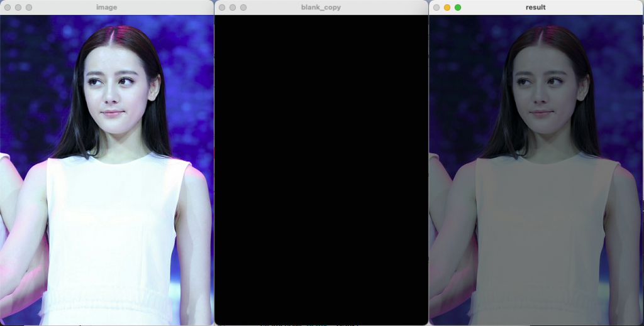Click the inactive zoom button of blank_copy window
The image size is (644, 326).
243,8
